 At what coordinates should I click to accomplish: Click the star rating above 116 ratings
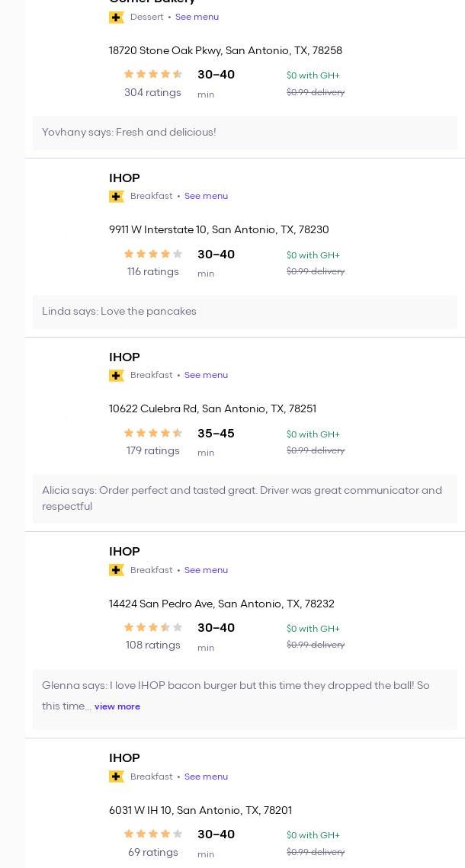pos(152,255)
